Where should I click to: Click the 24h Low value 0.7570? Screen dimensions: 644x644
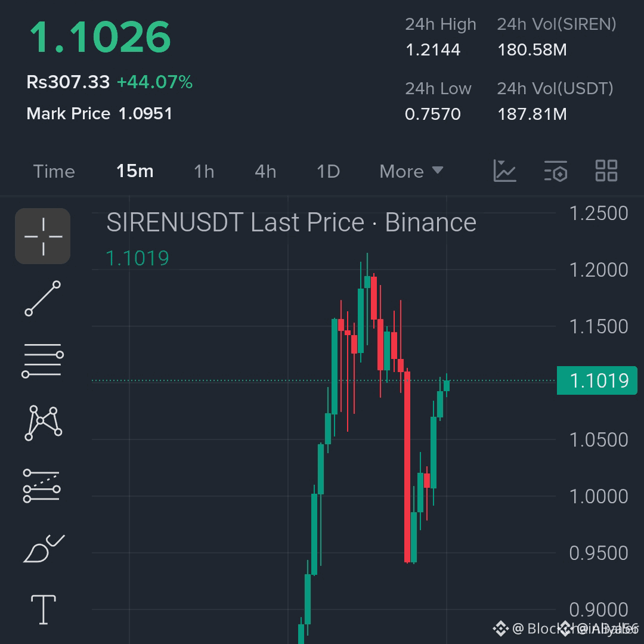click(x=432, y=114)
